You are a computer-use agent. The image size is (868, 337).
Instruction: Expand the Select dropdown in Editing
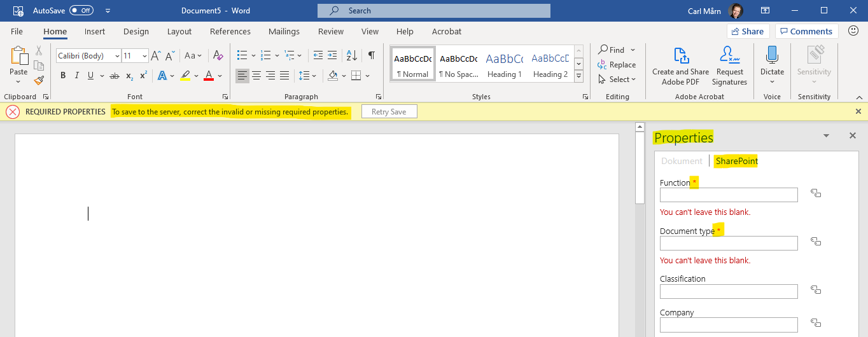633,79
